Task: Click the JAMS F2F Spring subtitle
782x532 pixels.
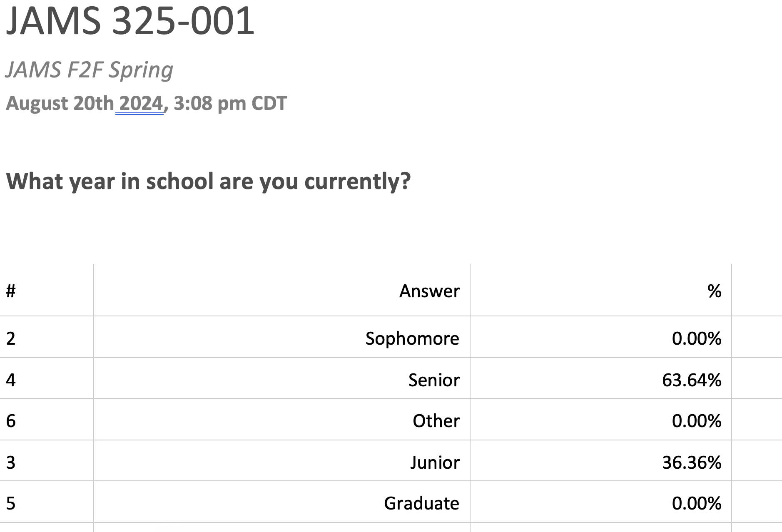Action: click(x=89, y=70)
